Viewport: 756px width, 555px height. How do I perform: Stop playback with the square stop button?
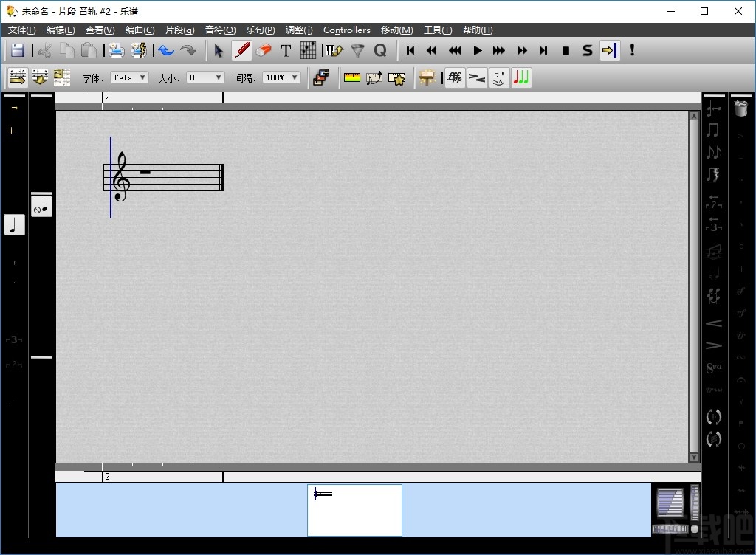[566, 50]
